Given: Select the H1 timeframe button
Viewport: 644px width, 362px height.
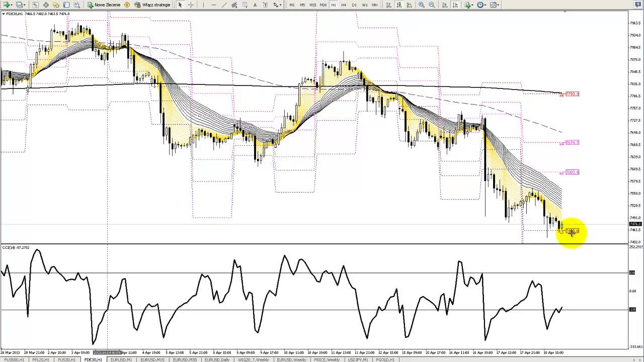Looking at the screenshot, I should pos(334,5).
